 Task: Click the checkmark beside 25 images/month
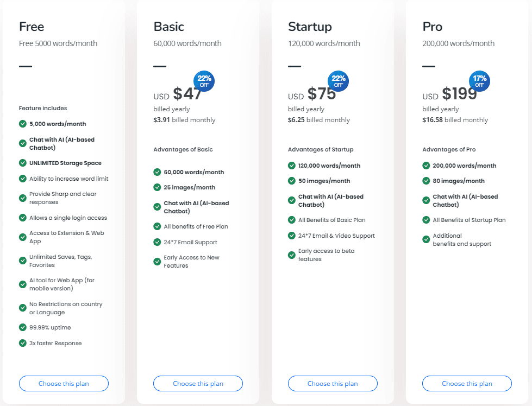(157, 187)
